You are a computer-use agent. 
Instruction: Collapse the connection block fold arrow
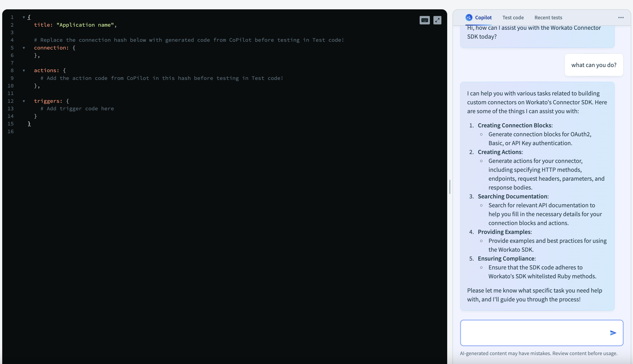pos(24,48)
